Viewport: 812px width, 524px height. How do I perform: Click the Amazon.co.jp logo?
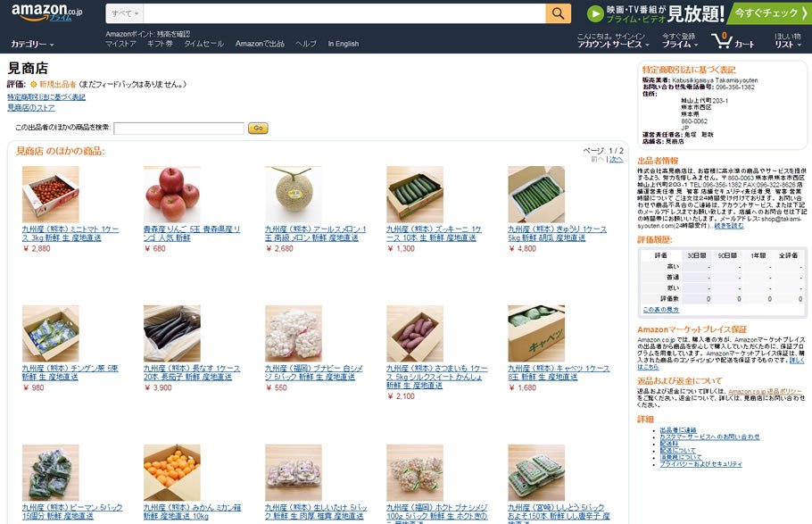click(46, 12)
